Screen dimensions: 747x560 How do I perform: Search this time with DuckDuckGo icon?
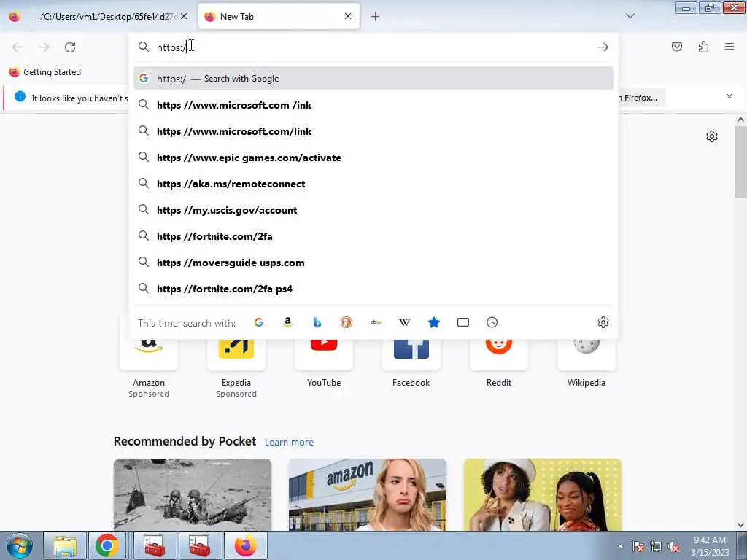(x=347, y=322)
